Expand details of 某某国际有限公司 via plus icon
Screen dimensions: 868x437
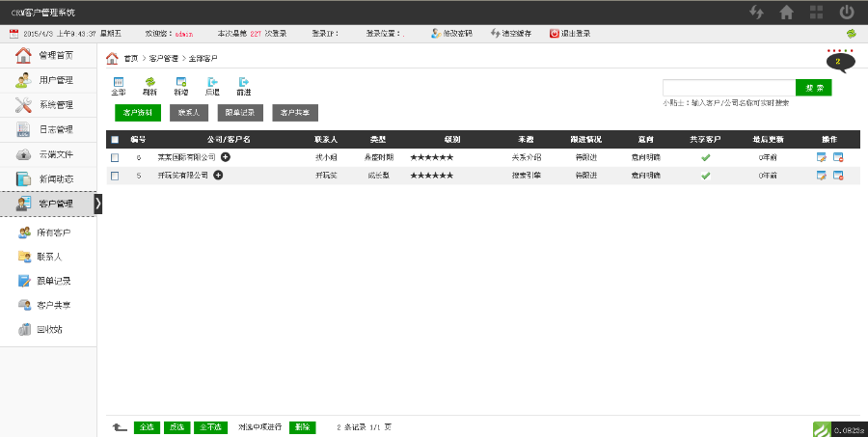tap(226, 157)
